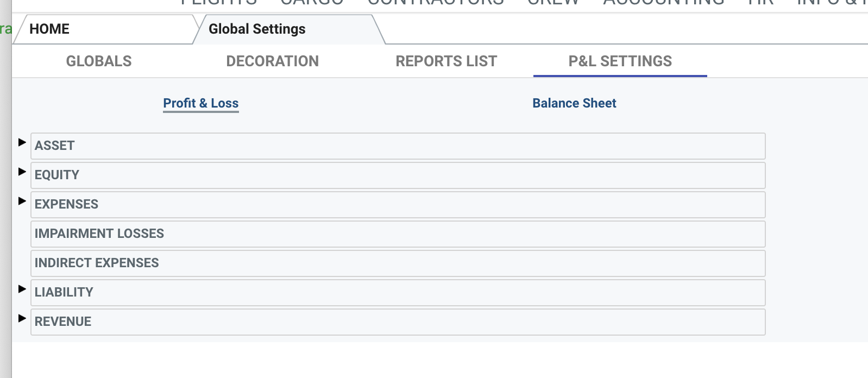Switch to the HOME tab

pos(49,29)
